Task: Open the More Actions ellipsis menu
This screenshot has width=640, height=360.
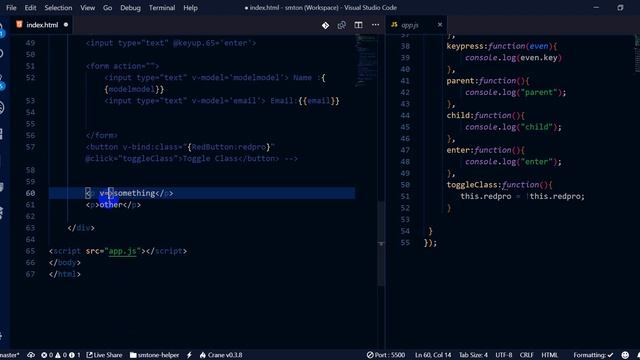Action: click(376, 25)
